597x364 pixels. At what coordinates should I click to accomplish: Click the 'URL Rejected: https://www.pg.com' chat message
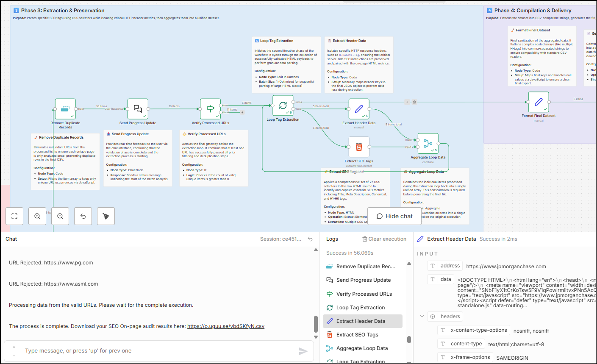click(51, 263)
